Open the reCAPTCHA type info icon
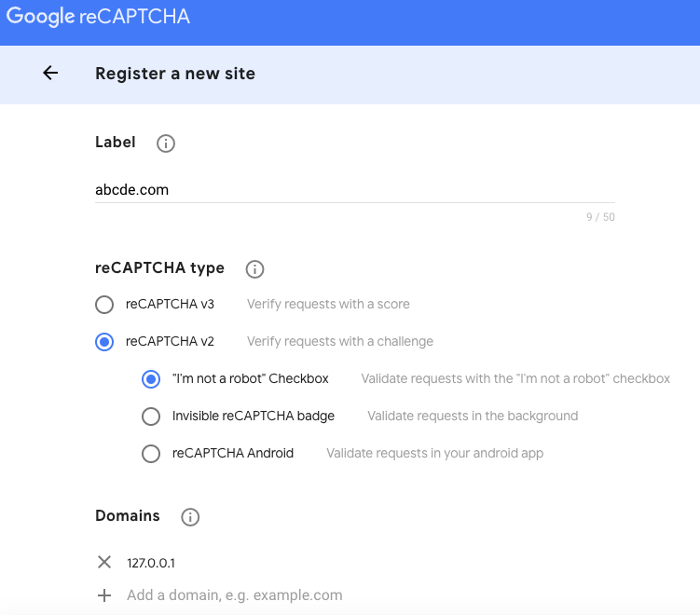Viewport: 700px width, 615px height. tap(254, 269)
